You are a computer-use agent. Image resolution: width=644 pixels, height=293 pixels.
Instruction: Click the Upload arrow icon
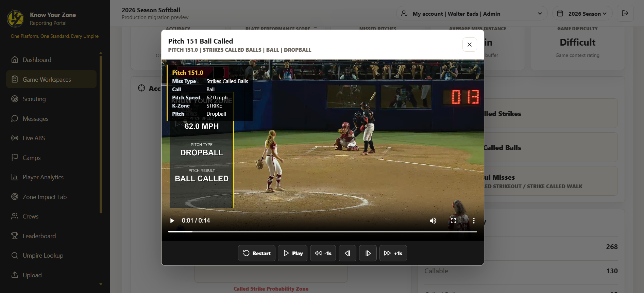(15, 275)
